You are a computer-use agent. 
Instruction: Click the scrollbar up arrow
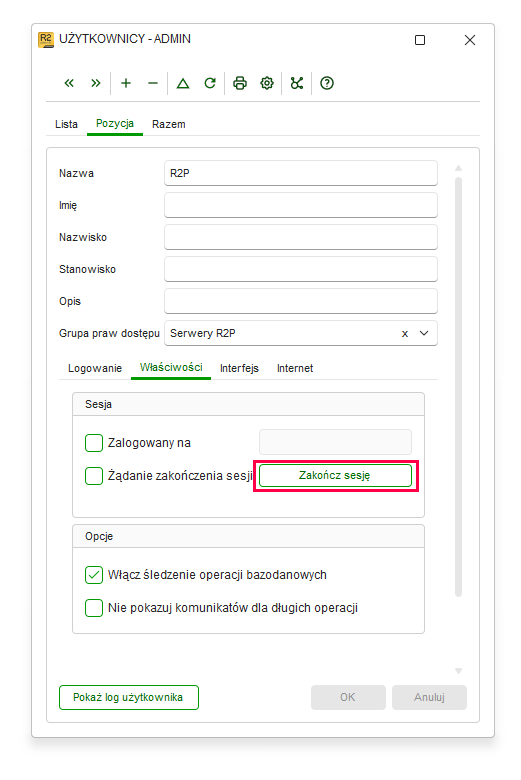[458, 168]
